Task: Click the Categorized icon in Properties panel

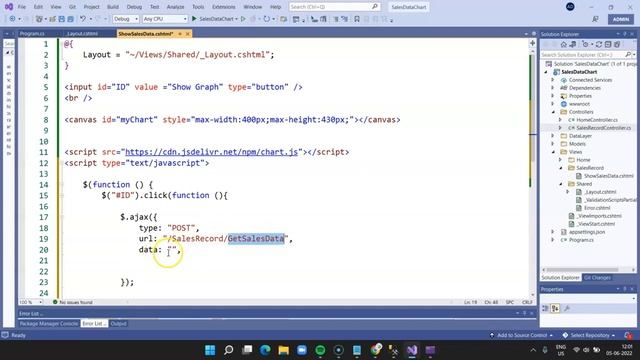Action: pyautogui.click(x=545, y=309)
